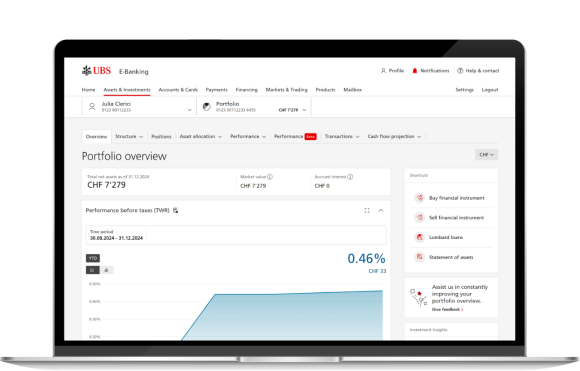The width and height of the screenshot is (580, 371).
Task: Click the Market value info icon
Action: tap(270, 177)
